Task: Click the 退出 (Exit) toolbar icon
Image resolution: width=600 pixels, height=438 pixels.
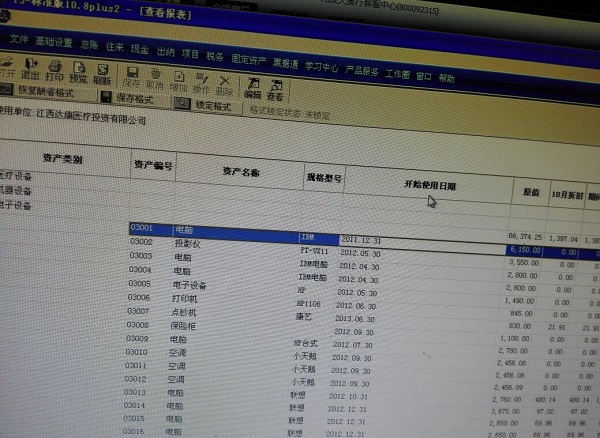Action: [x=30, y=69]
